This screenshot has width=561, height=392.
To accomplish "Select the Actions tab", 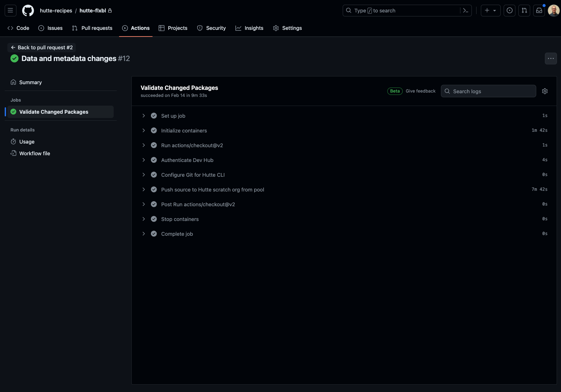I will pos(136,28).
